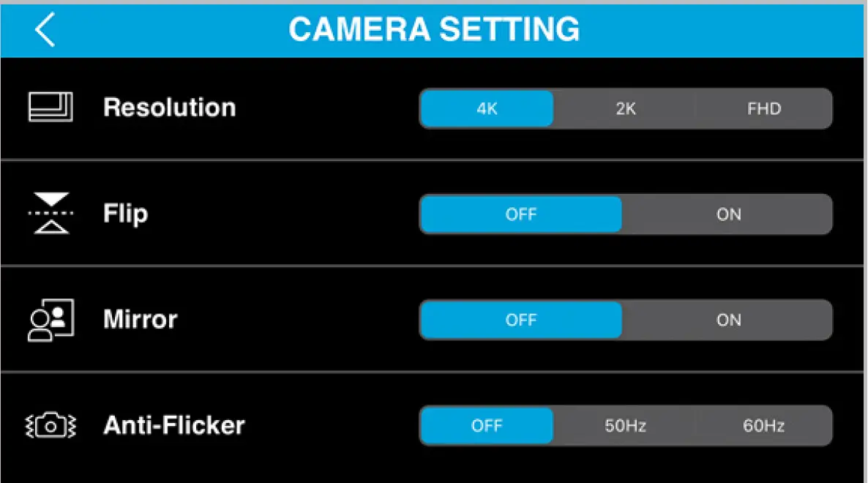Click the Flip vertical-arrows icon
The width and height of the screenshot is (868, 483).
tap(50, 214)
